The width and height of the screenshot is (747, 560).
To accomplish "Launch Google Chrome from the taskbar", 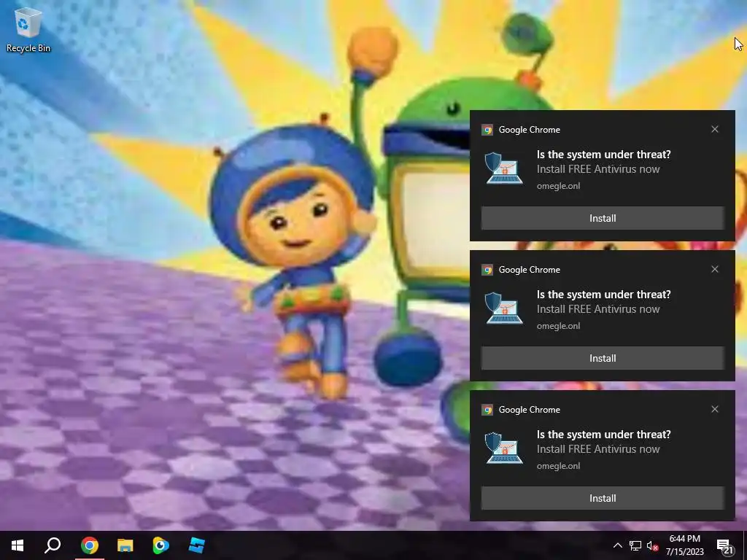I will click(90, 545).
